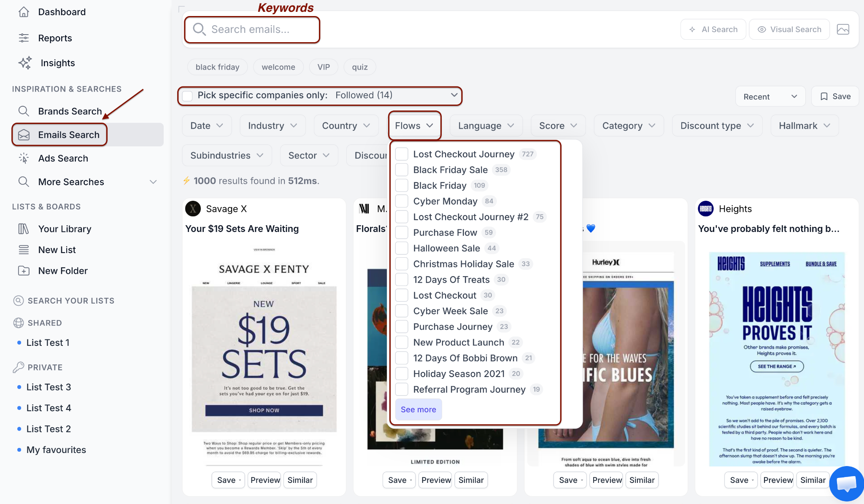The image size is (864, 504).
Task: Open the Language filter dropdown
Action: click(486, 126)
